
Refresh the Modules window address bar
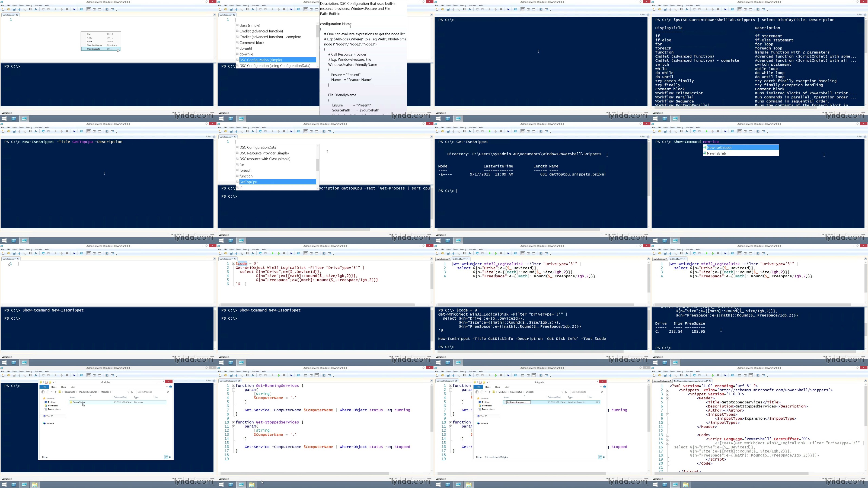[132, 392]
